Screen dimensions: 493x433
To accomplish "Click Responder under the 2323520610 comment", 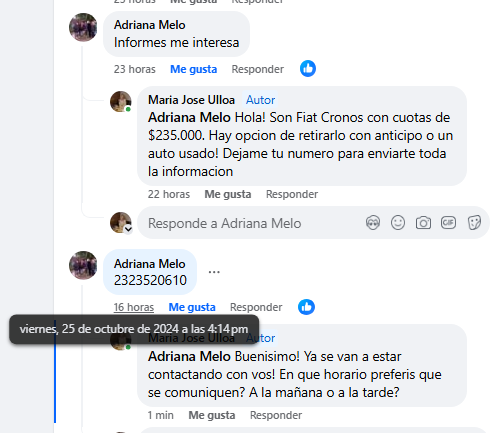I will (x=256, y=307).
